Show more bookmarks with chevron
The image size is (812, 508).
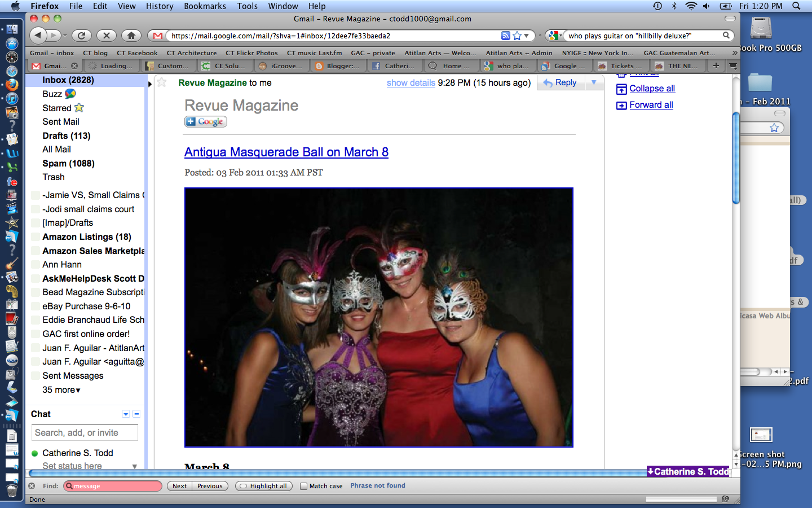pyautogui.click(x=734, y=52)
